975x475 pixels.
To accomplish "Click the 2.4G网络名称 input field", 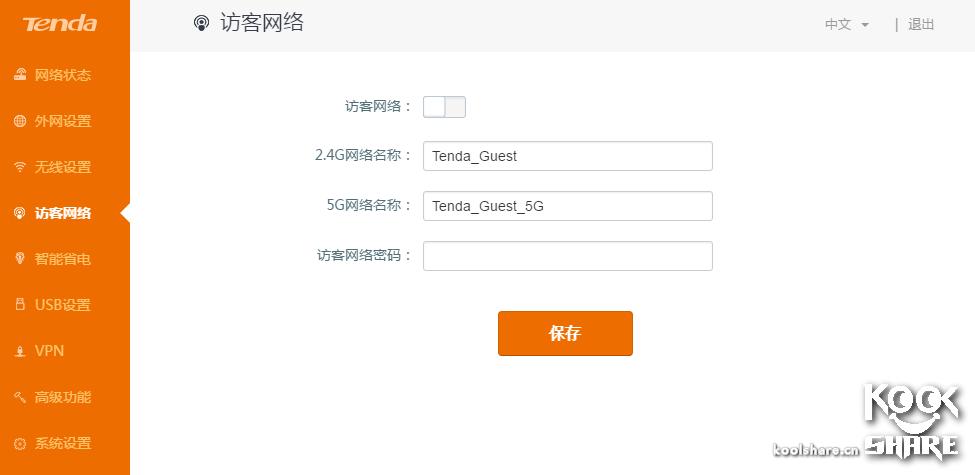I will pyautogui.click(x=567, y=156).
